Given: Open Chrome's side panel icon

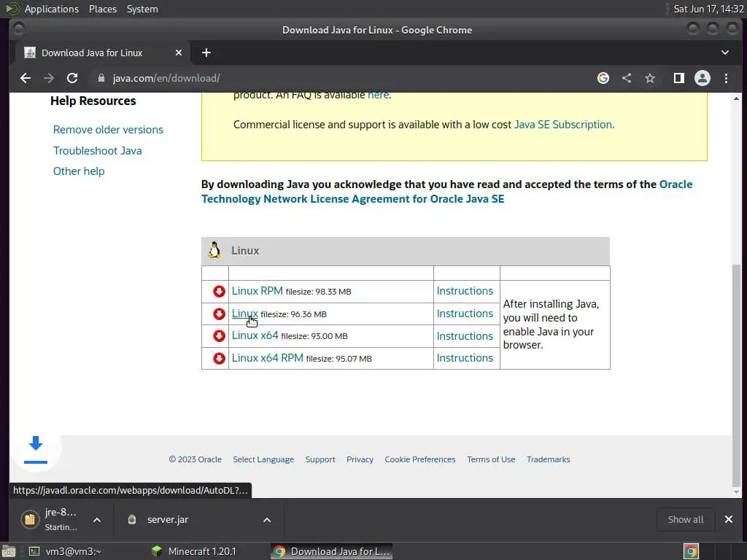Looking at the screenshot, I should (x=679, y=78).
